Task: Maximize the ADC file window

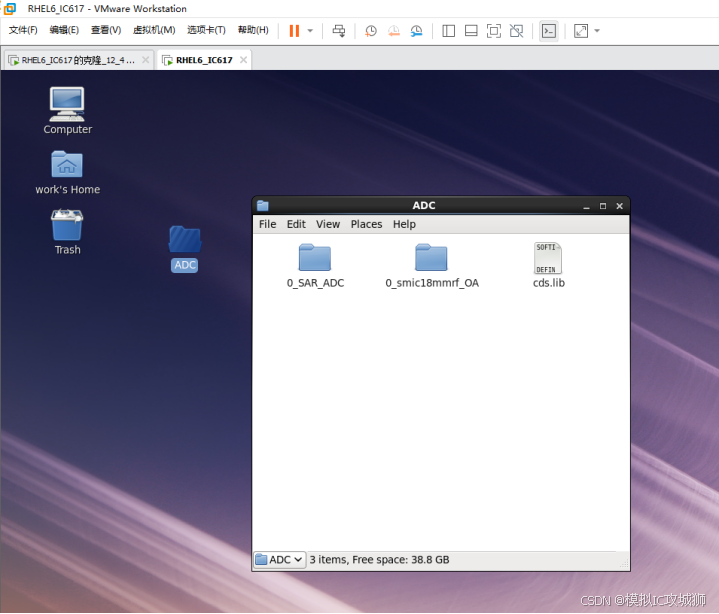Action: point(603,206)
